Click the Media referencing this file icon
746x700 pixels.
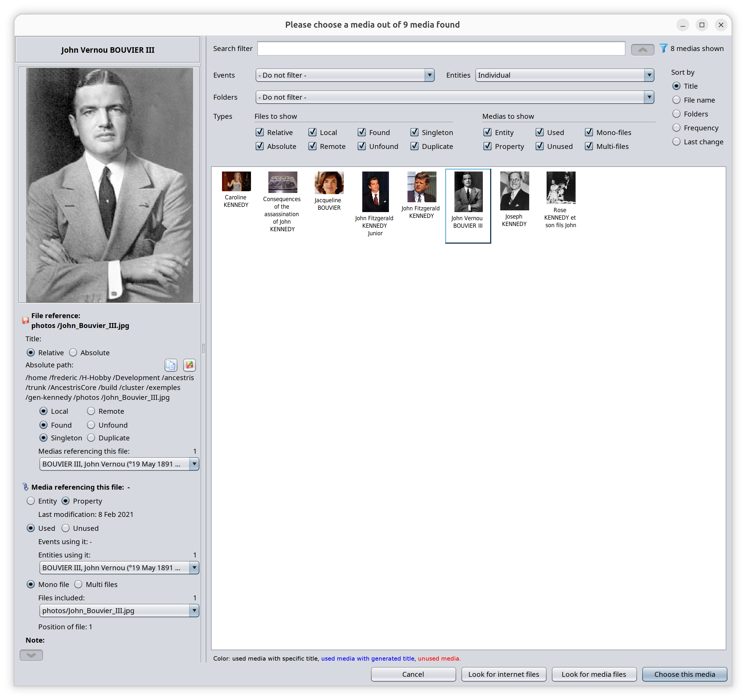[25, 487]
